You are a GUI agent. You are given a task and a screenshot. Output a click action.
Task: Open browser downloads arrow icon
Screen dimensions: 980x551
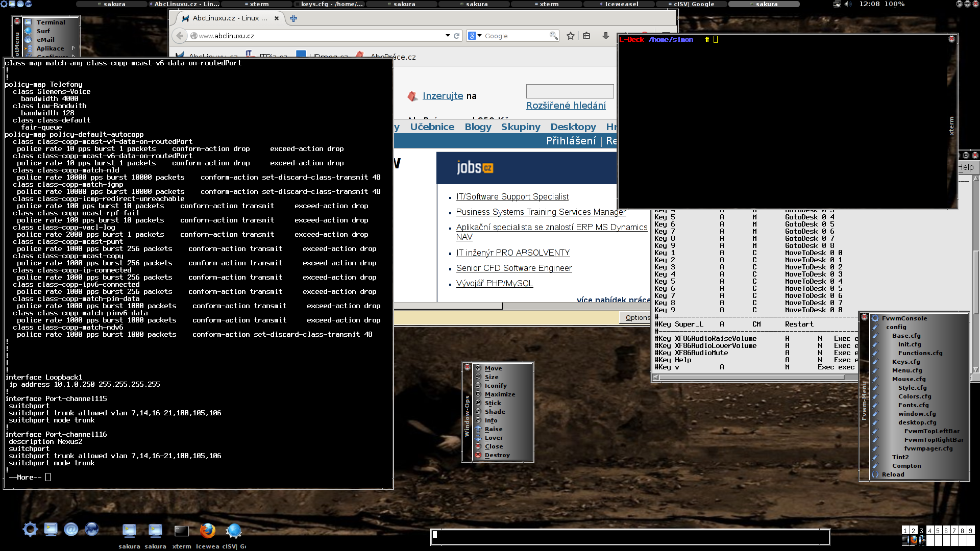coord(606,36)
